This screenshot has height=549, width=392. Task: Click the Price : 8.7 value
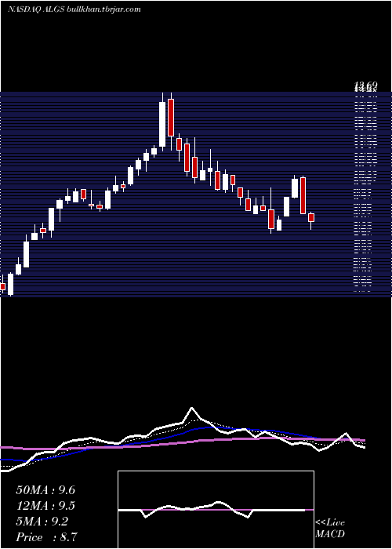coord(46,537)
